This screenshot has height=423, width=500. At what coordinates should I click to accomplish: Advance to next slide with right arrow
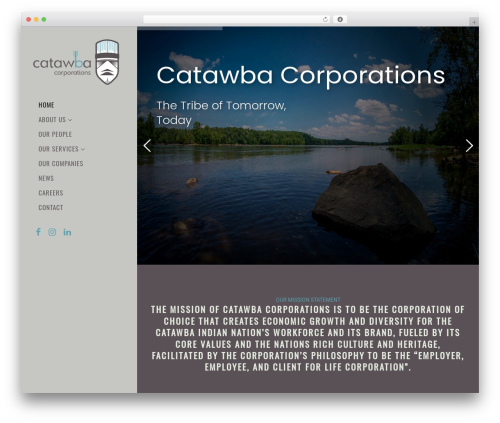pos(469,146)
